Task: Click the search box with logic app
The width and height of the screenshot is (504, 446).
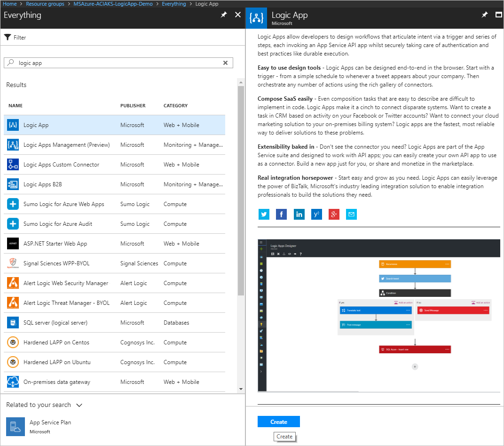Action: coord(118,63)
